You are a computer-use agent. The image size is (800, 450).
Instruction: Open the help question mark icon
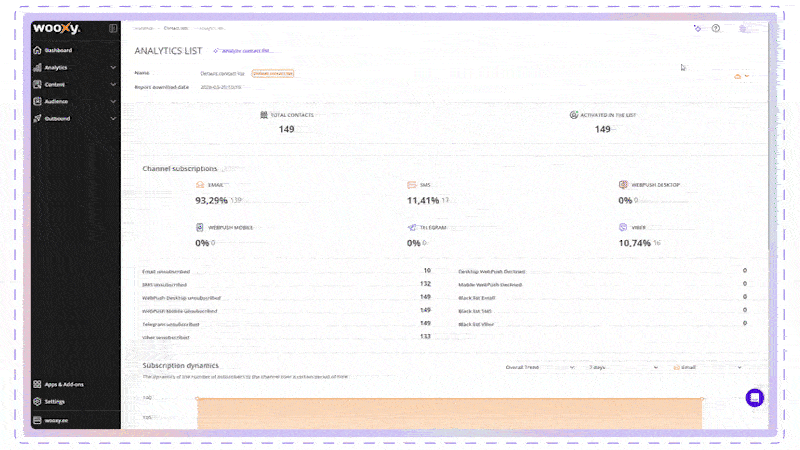tap(716, 28)
